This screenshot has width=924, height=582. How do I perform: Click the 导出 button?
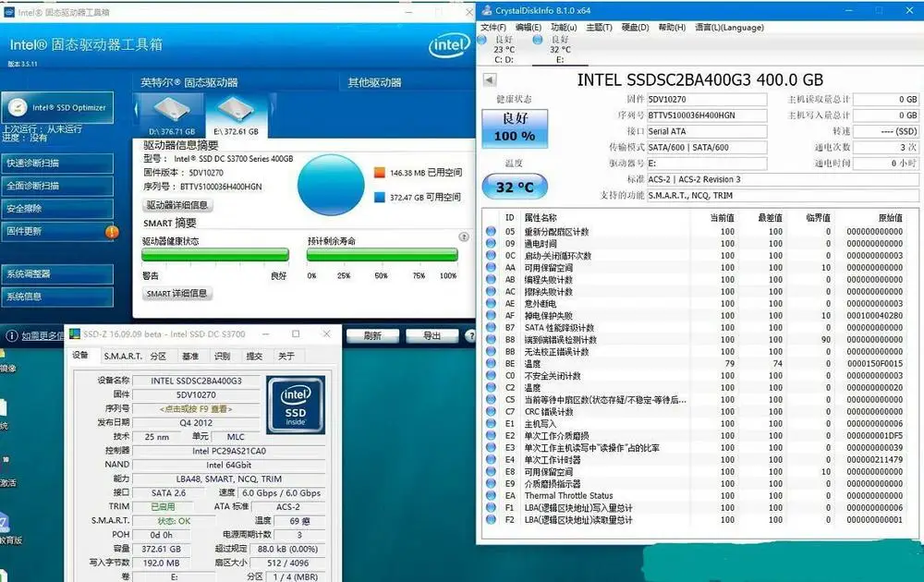point(432,335)
